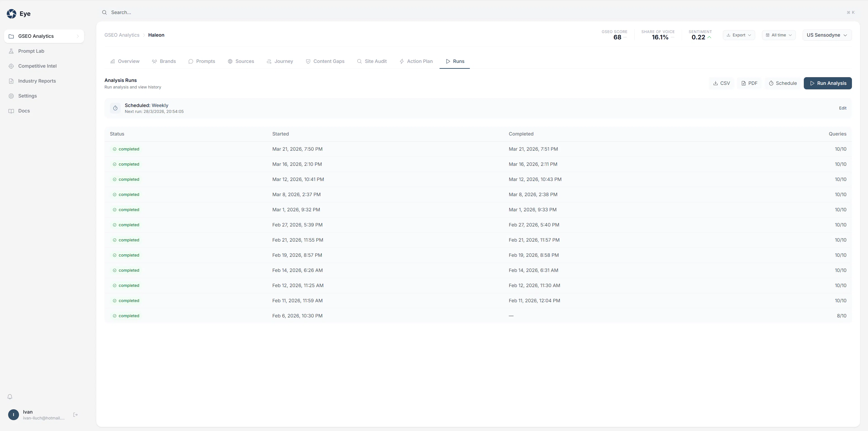Viewport: 868px width, 431px height.
Task: Click the Completed column header
Action: coord(521,134)
